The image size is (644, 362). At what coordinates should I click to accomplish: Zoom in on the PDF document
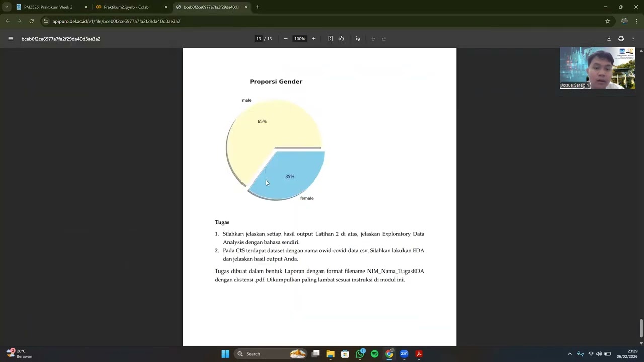tap(314, 39)
